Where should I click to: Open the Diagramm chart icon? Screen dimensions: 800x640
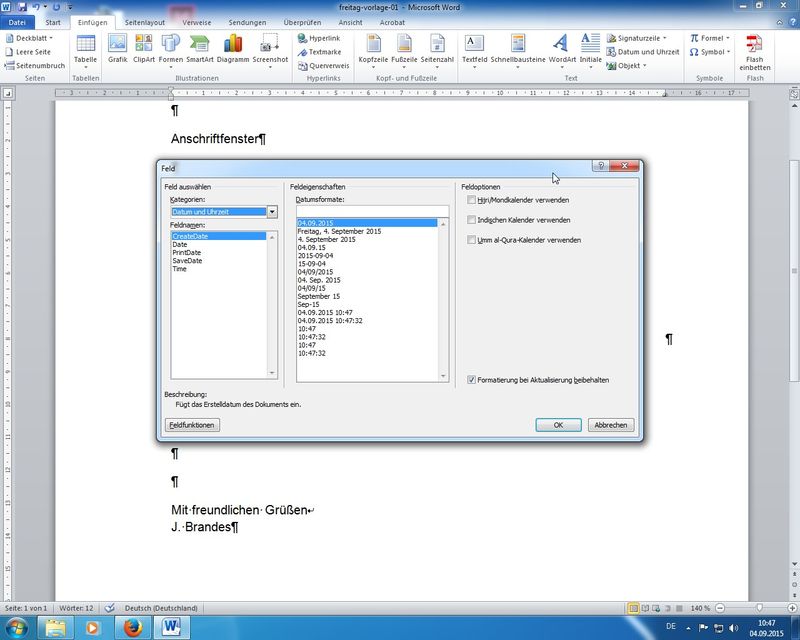(x=233, y=44)
